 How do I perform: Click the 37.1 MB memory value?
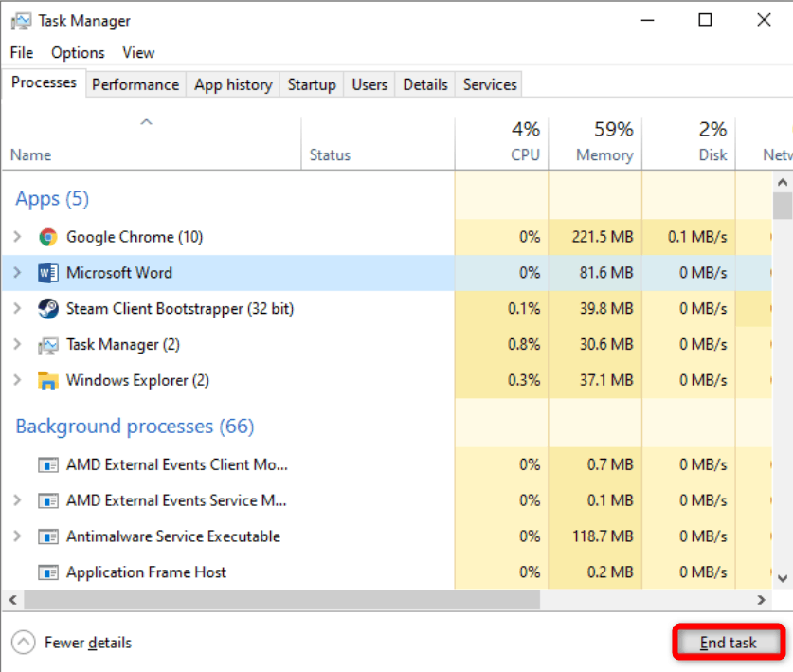(605, 380)
